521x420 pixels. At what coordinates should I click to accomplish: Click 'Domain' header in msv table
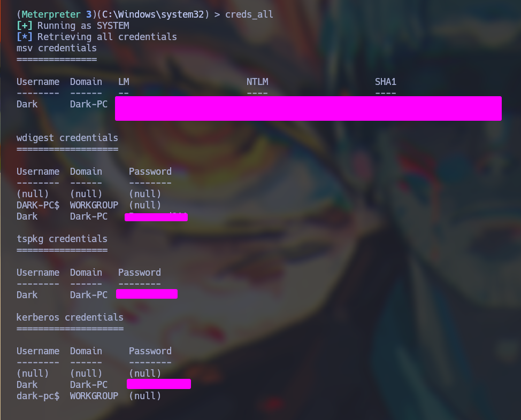point(86,82)
